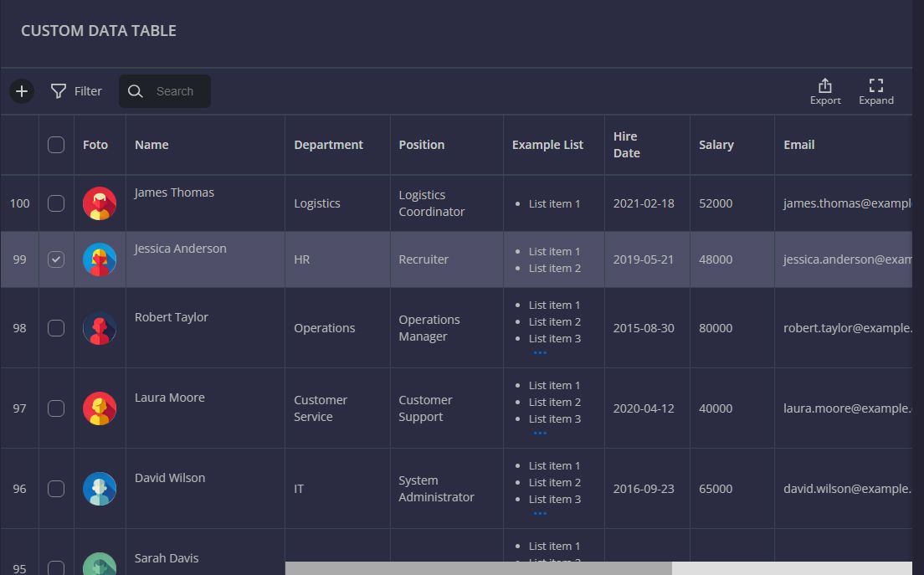
Task: Expand Laura Moore's example list ellipsis
Action: [540, 434]
